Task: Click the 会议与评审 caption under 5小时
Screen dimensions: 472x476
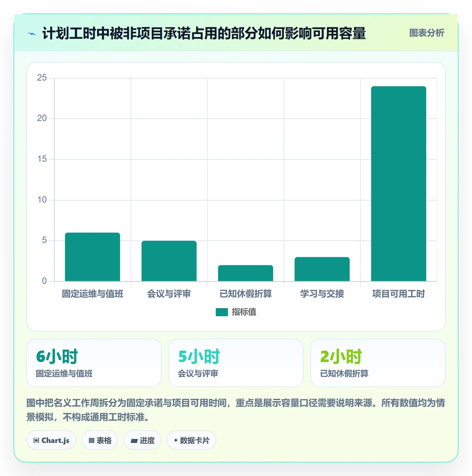Action: click(198, 374)
